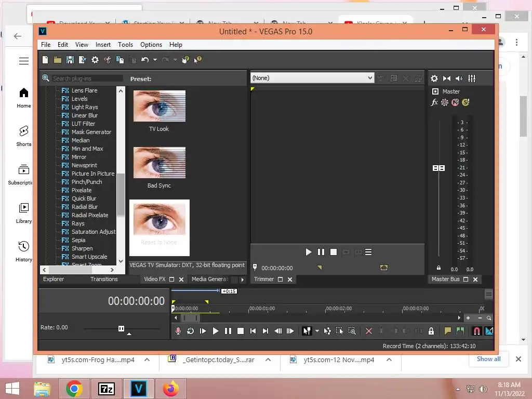The height and width of the screenshot is (399, 532).
Task: Undock the Master Bus window
Action: 466,279
